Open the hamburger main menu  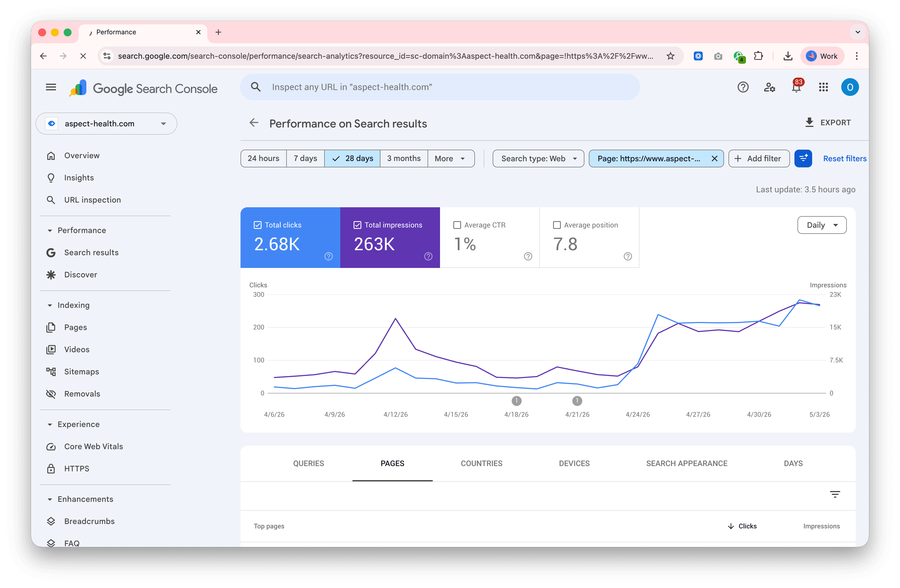(x=51, y=87)
